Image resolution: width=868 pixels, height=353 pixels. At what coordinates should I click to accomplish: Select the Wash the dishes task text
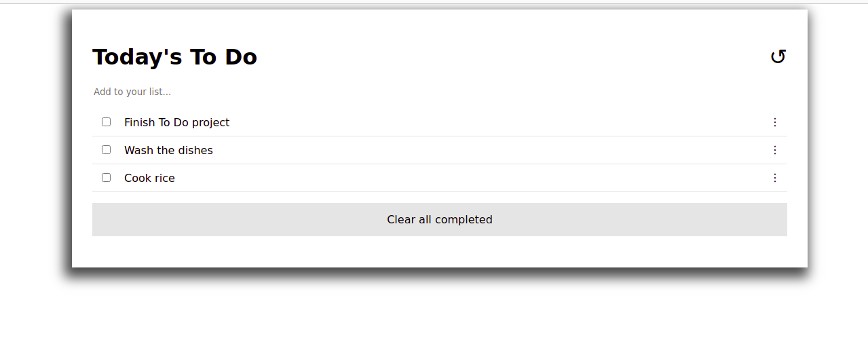pyautogui.click(x=168, y=150)
